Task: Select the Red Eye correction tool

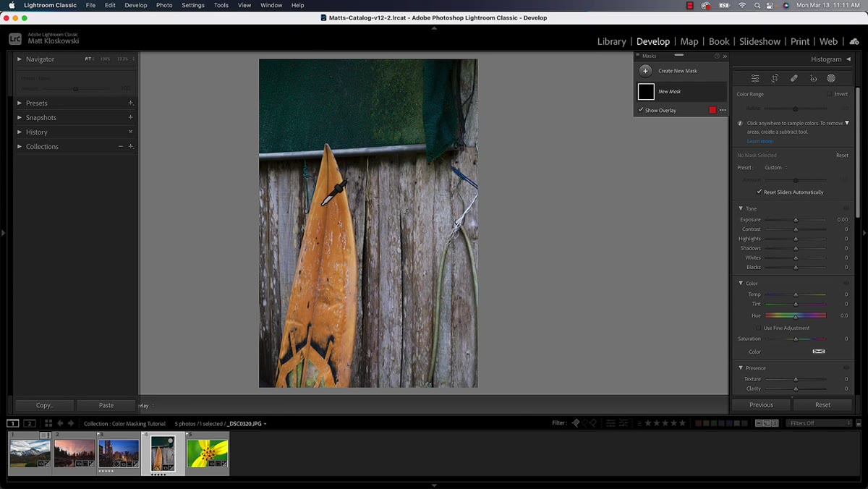Action: click(813, 78)
